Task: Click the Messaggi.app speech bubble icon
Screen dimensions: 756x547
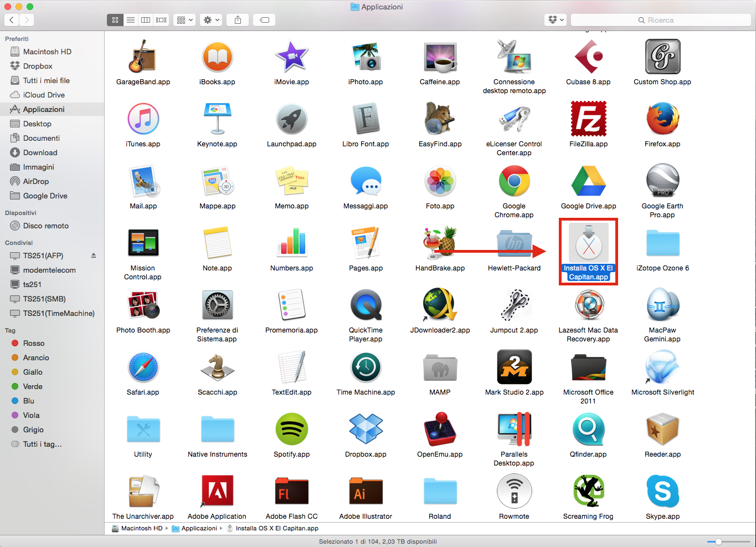Action: [x=366, y=181]
